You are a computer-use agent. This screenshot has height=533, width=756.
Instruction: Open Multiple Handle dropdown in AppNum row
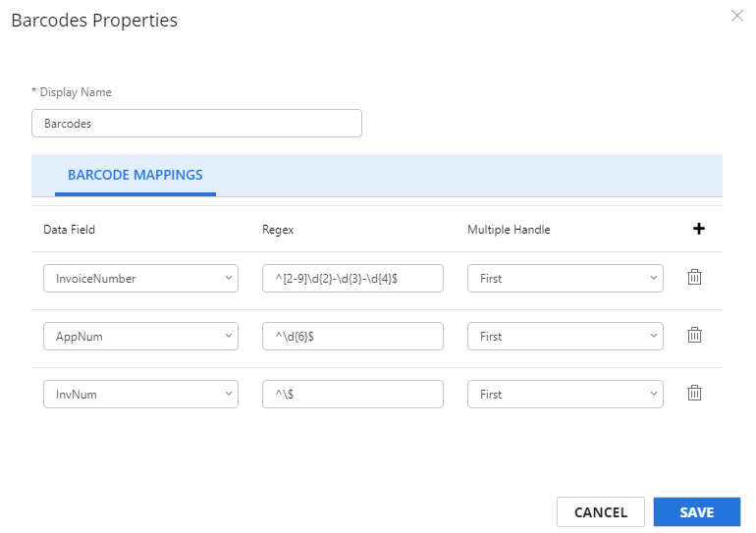pyautogui.click(x=566, y=336)
